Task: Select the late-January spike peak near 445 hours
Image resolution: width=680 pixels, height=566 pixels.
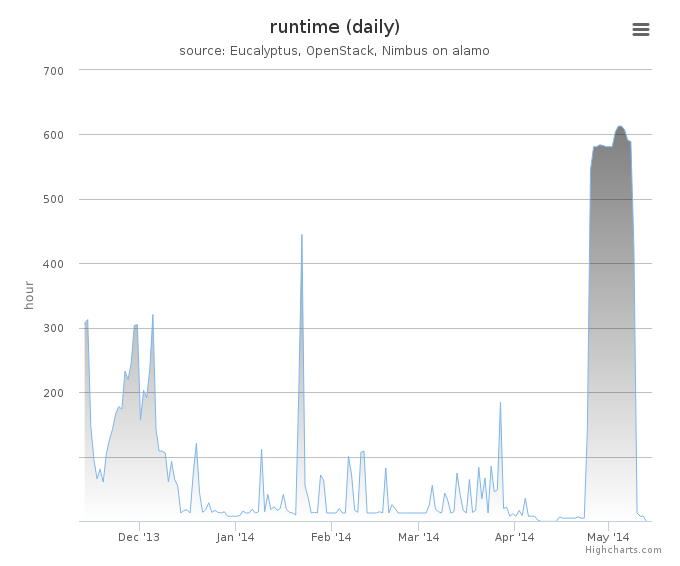Action: point(302,235)
